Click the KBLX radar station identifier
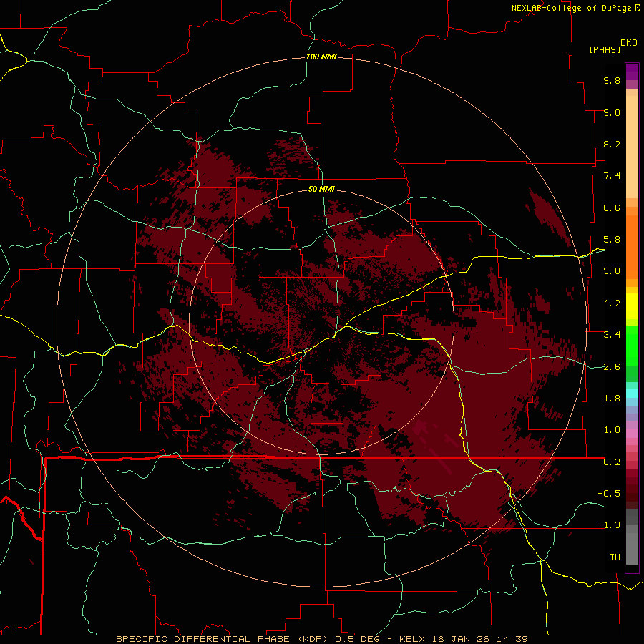The height and width of the screenshot is (644, 644). (x=413, y=639)
